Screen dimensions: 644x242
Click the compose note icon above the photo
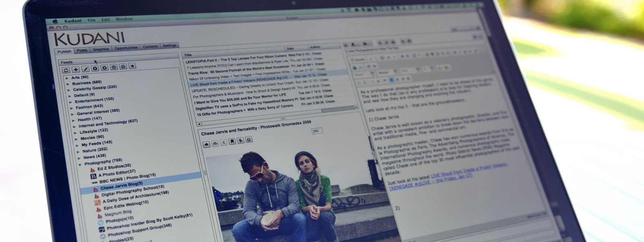point(249,140)
